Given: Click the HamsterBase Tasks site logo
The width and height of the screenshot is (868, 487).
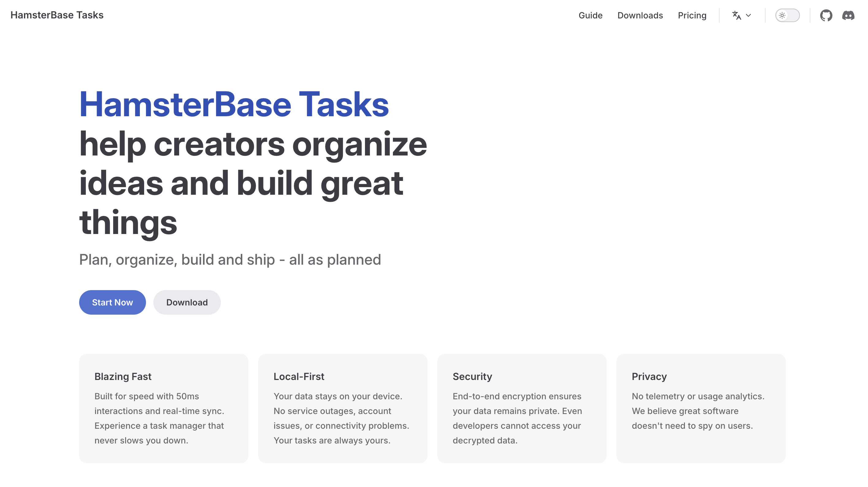Looking at the screenshot, I should 57,15.
